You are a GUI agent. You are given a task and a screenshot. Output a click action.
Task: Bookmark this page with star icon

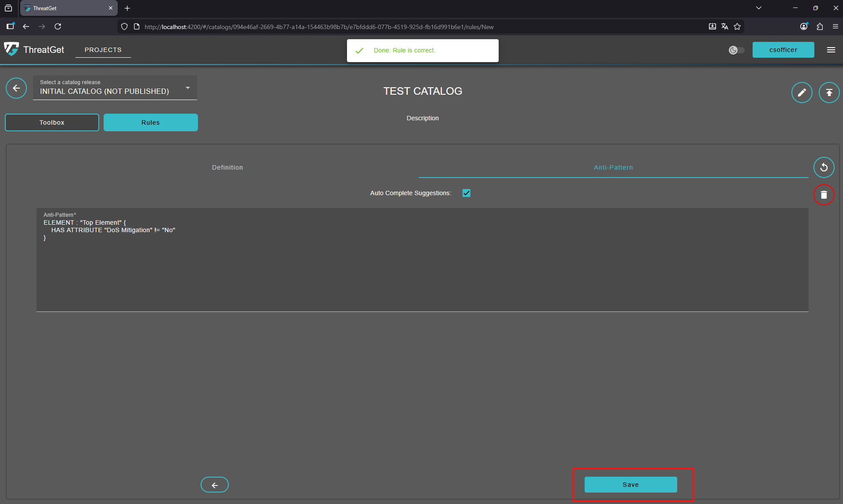pos(737,27)
